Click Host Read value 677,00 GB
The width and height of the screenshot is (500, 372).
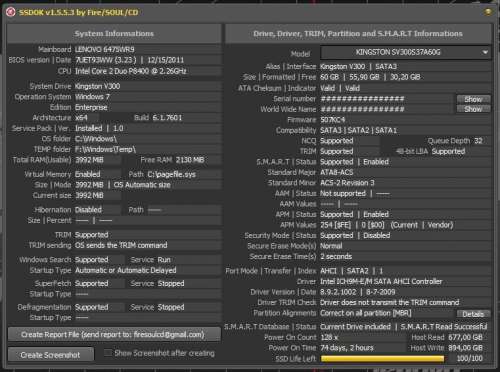(x=465, y=337)
